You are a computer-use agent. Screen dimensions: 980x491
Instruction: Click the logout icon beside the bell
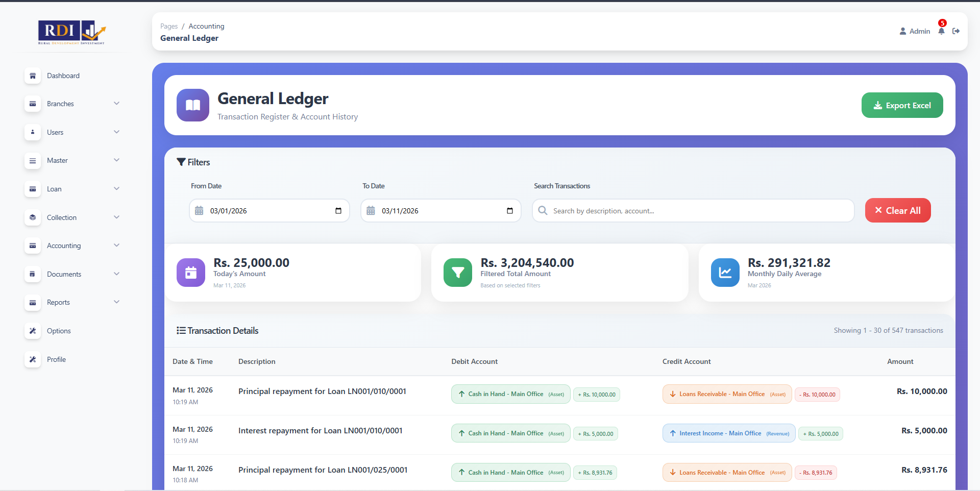coord(956,31)
